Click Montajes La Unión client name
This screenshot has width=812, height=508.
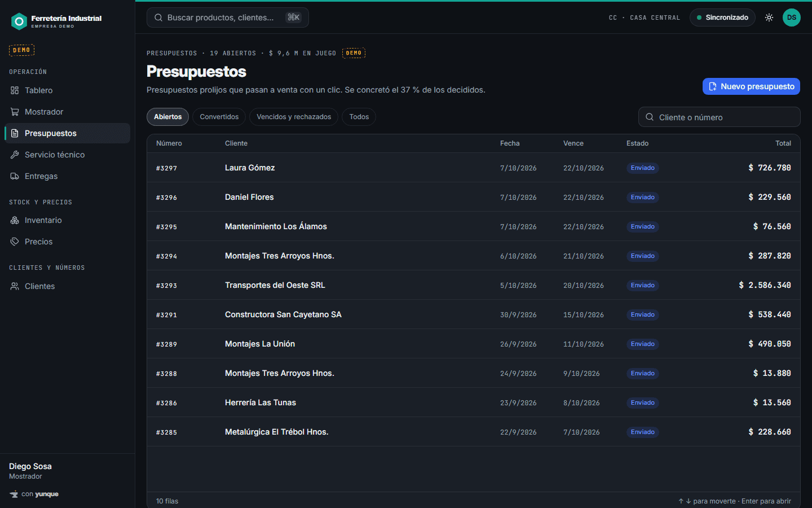260,344
